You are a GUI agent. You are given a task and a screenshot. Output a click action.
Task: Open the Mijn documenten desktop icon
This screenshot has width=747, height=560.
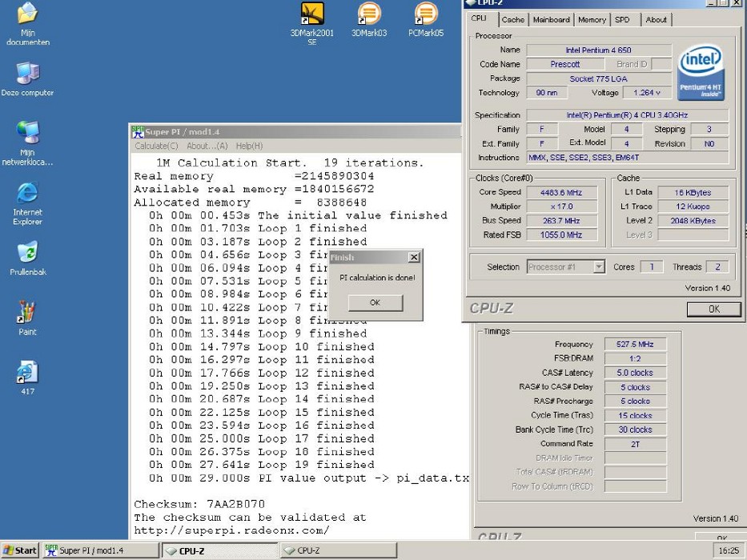coord(28,24)
